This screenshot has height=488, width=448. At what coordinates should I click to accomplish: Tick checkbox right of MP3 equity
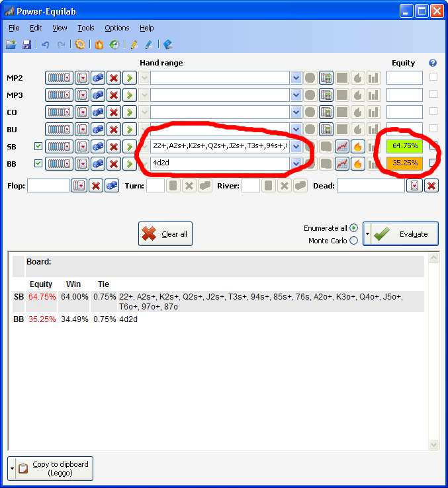click(433, 94)
